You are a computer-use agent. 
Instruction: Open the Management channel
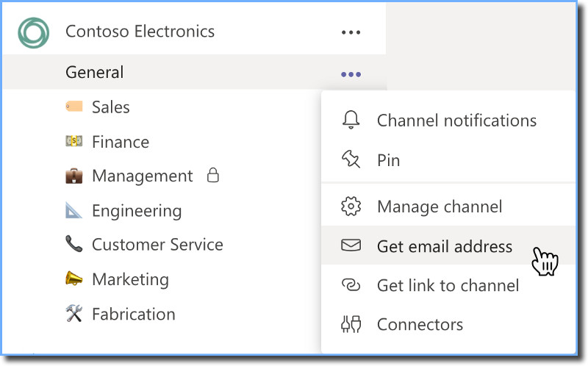coord(143,176)
